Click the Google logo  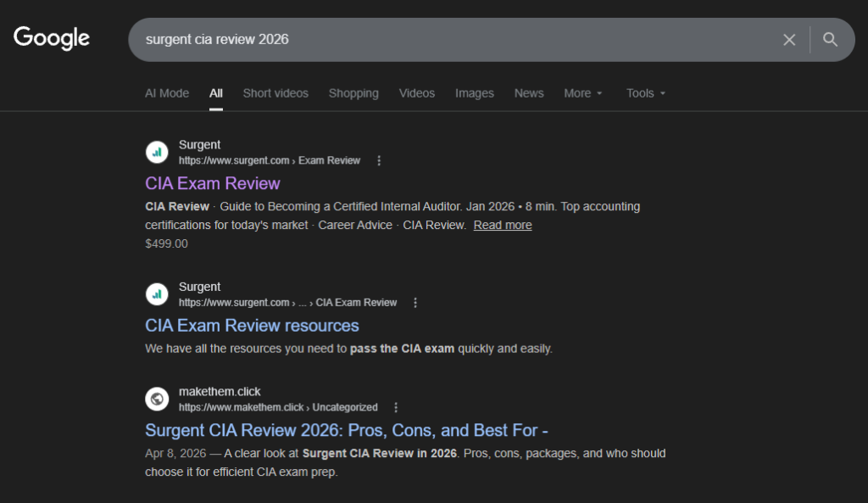point(52,39)
